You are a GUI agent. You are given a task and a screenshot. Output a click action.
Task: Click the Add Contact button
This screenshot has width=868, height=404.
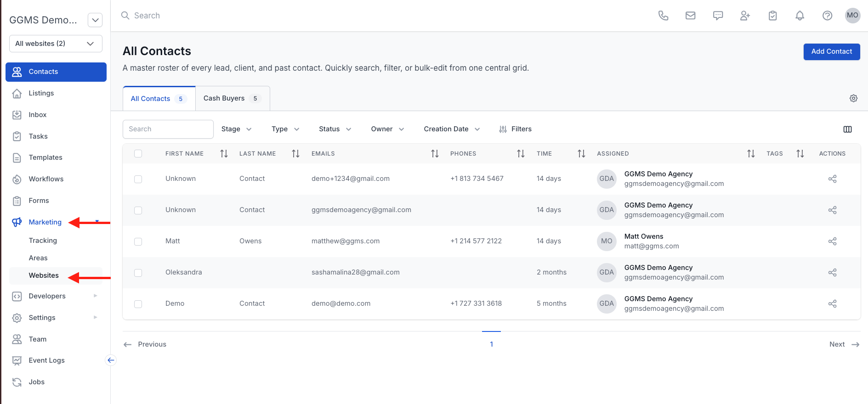831,51
